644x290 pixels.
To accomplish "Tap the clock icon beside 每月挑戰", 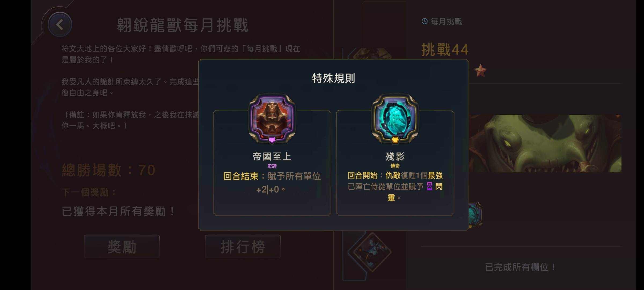I will (x=425, y=21).
